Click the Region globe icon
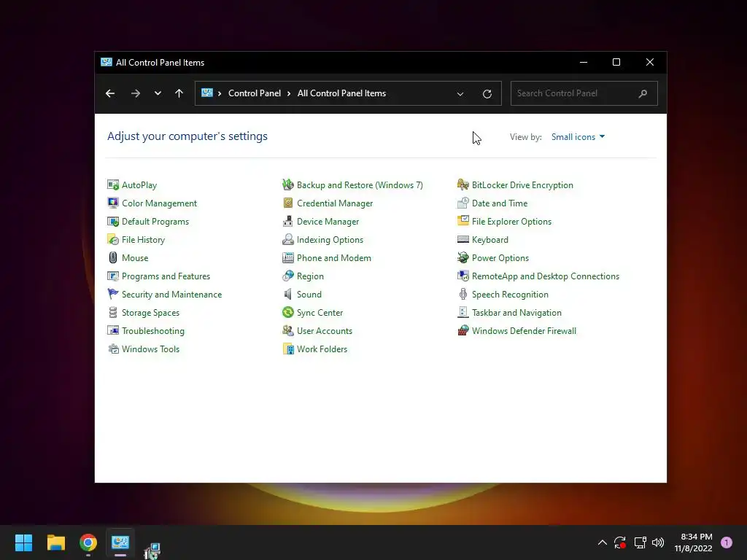The height and width of the screenshot is (560, 747). tap(287, 276)
